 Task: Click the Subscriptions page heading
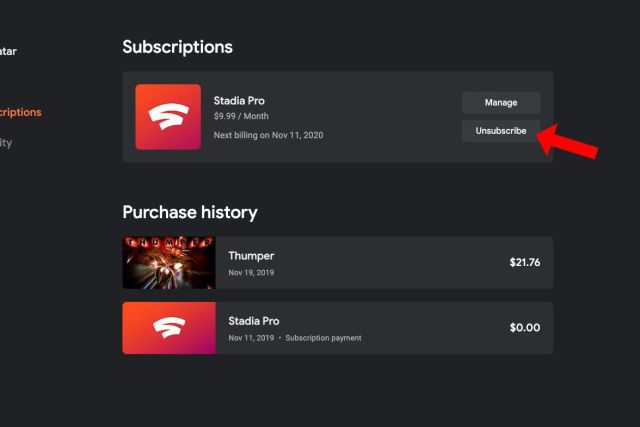[x=177, y=47]
